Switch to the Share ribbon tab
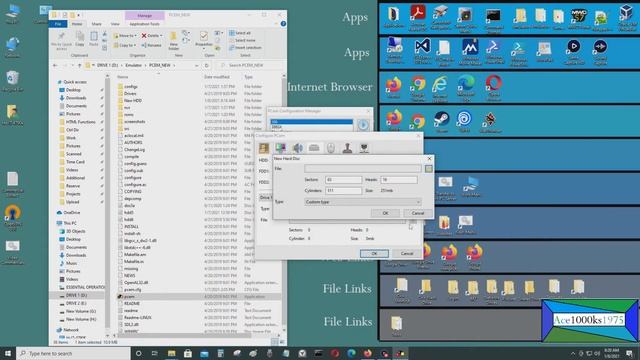The height and width of the screenshot is (360, 640). [96, 24]
